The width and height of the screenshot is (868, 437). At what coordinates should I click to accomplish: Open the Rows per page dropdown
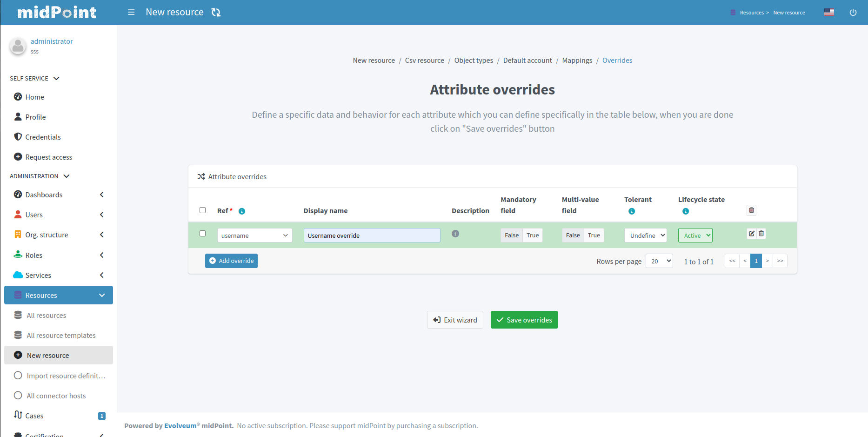point(659,261)
